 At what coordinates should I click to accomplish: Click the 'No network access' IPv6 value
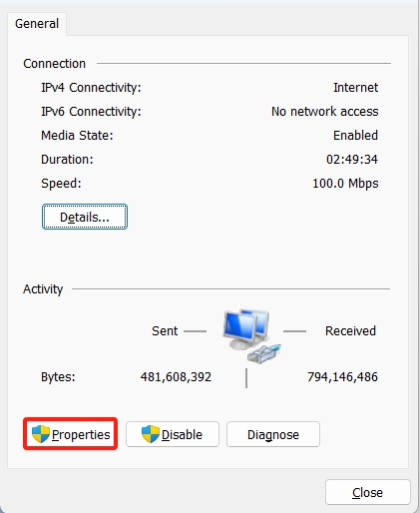(x=324, y=112)
